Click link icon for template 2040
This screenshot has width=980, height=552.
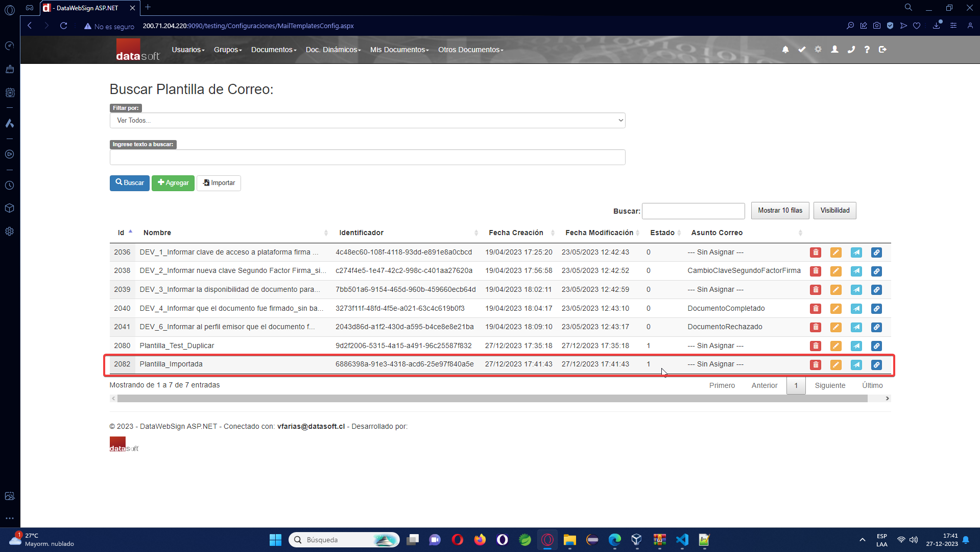(877, 309)
